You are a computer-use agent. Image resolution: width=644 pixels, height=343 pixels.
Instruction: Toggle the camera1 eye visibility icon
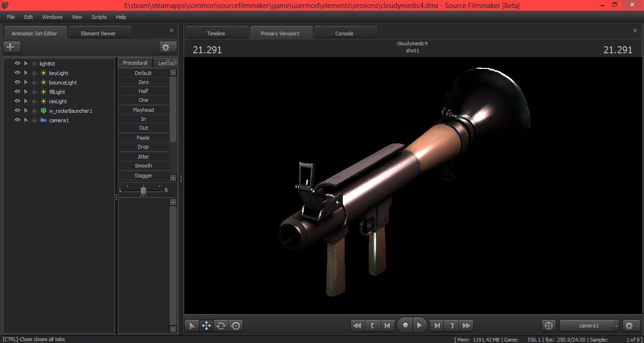click(x=17, y=120)
